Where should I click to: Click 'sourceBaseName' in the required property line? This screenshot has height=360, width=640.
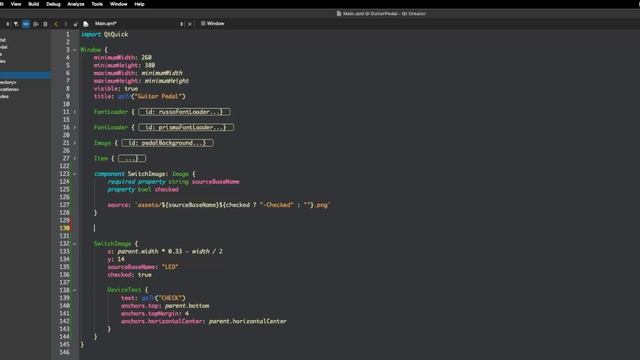tap(216, 182)
